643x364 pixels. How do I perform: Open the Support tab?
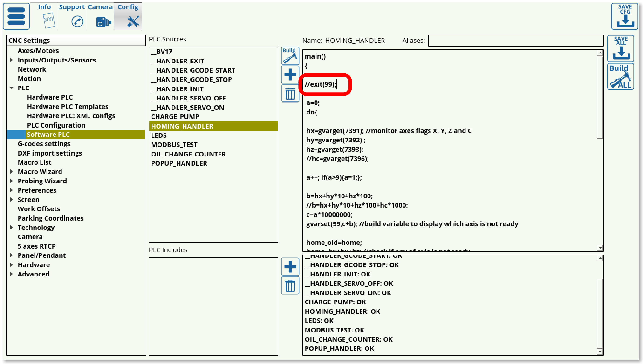pyautogui.click(x=72, y=16)
